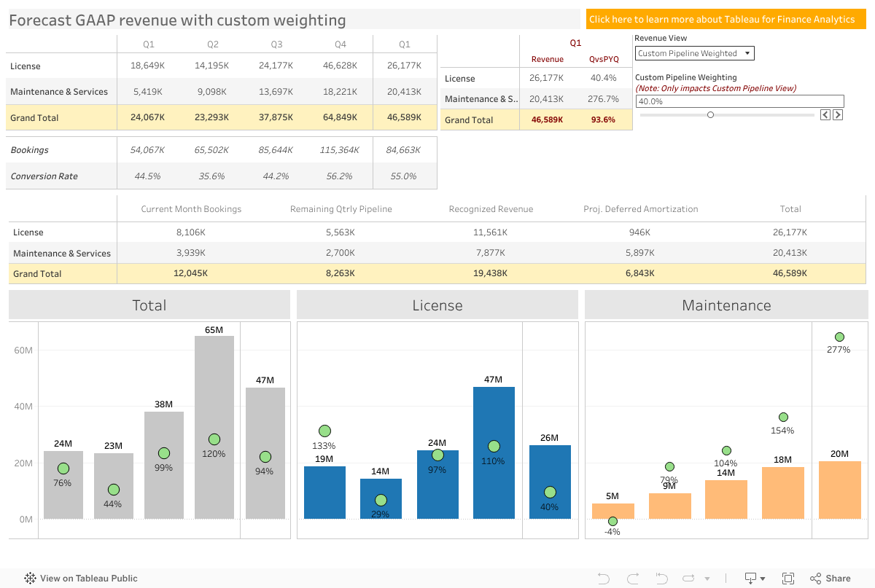Image resolution: width=875 pixels, height=588 pixels.
Task: Click inside the 40.0% weighting input field
Action: pos(739,101)
